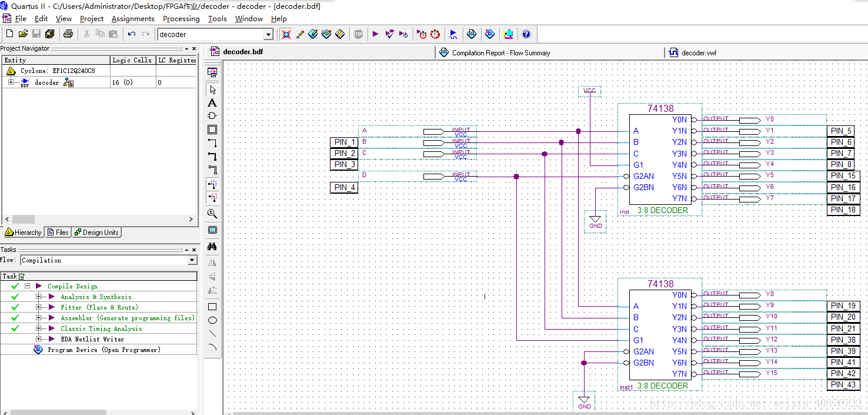Expand the decoder entity tree node
Screen dimensions: 868x415
(x=11, y=82)
